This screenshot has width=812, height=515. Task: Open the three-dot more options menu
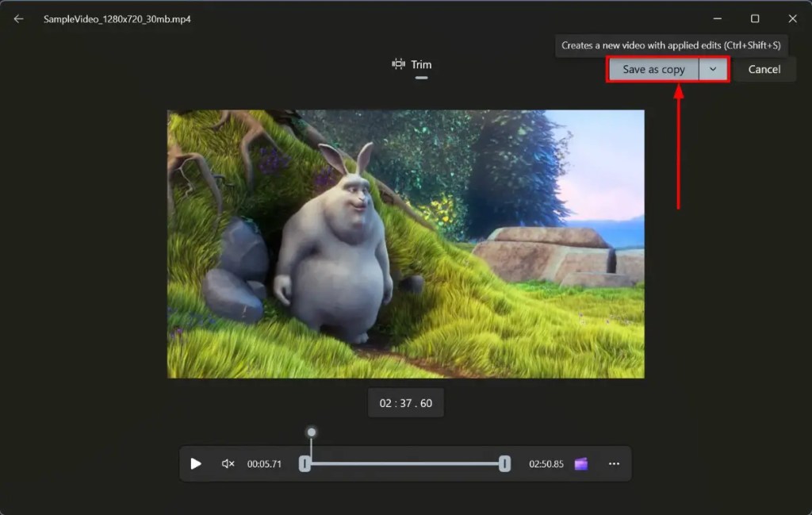tap(614, 463)
